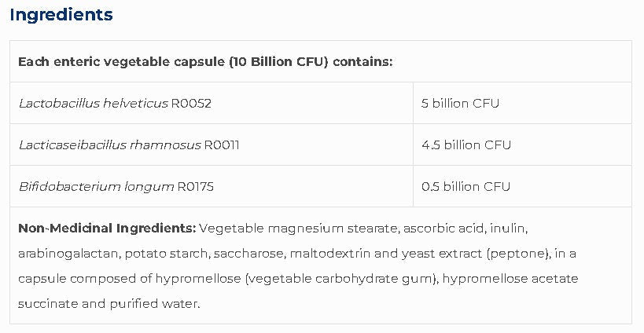
Task: Click the word "arabinogalactan"
Action: 68,254
